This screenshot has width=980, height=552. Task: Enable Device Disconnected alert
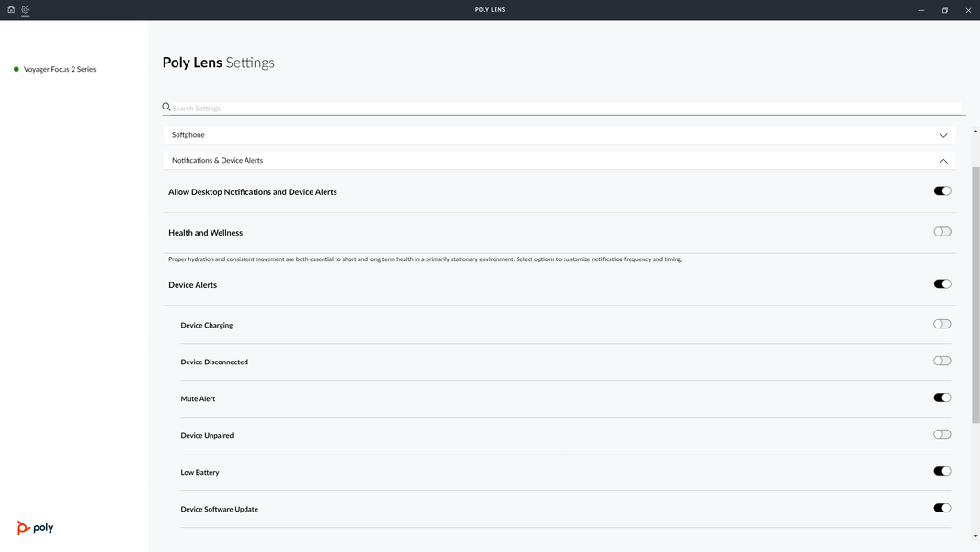tap(942, 362)
